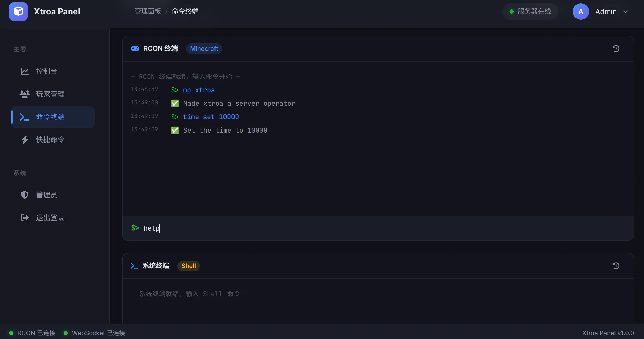Click the Xtroa Panel cube logo
The width and height of the screenshot is (644, 339).
pos(18,12)
